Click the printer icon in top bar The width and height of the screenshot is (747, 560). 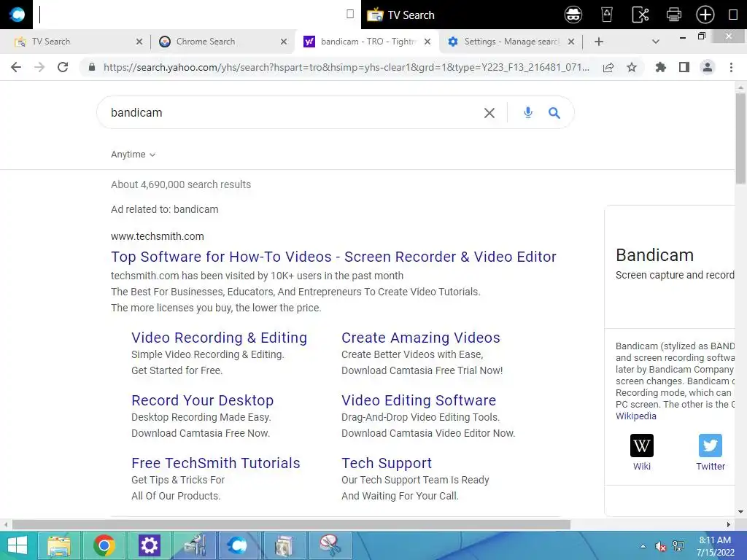click(x=673, y=15)
